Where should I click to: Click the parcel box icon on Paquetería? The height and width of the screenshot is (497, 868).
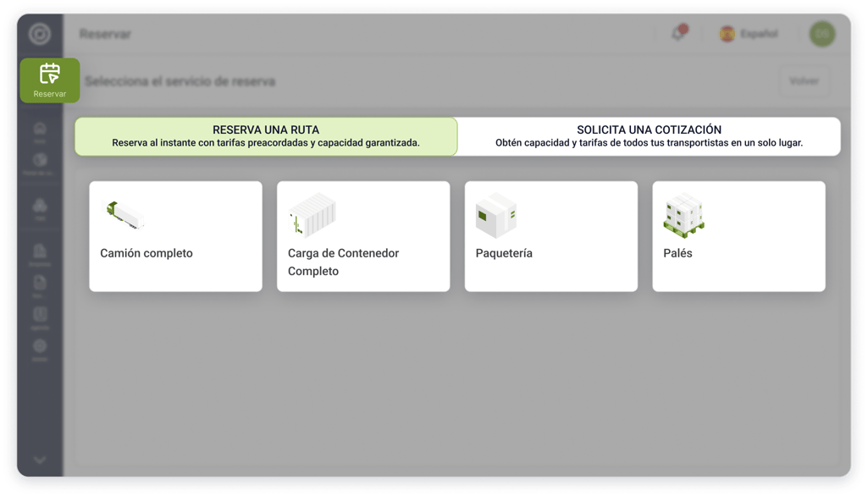(496, 215)
